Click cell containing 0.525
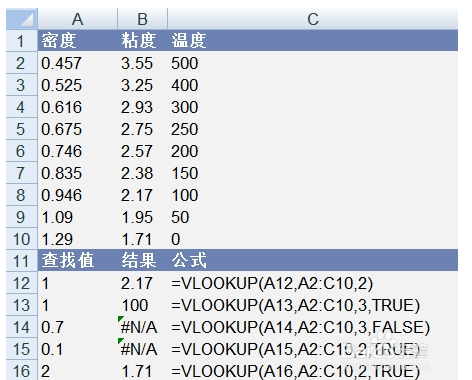 [77, 85]
